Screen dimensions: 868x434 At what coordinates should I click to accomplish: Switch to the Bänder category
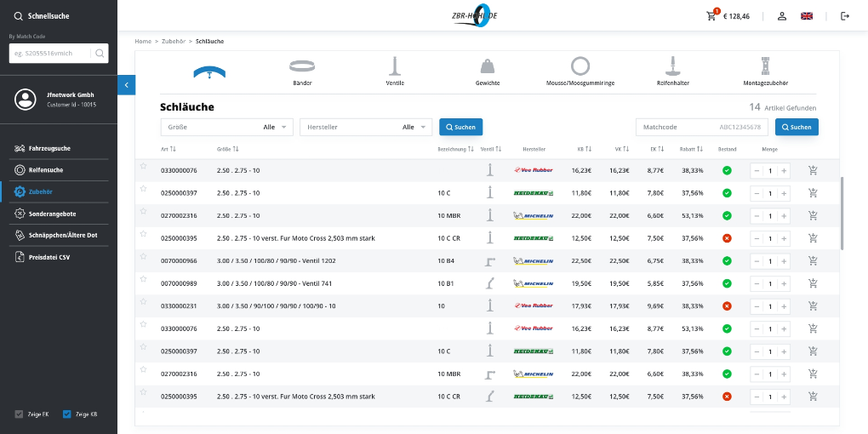click(x=302, y=72)
